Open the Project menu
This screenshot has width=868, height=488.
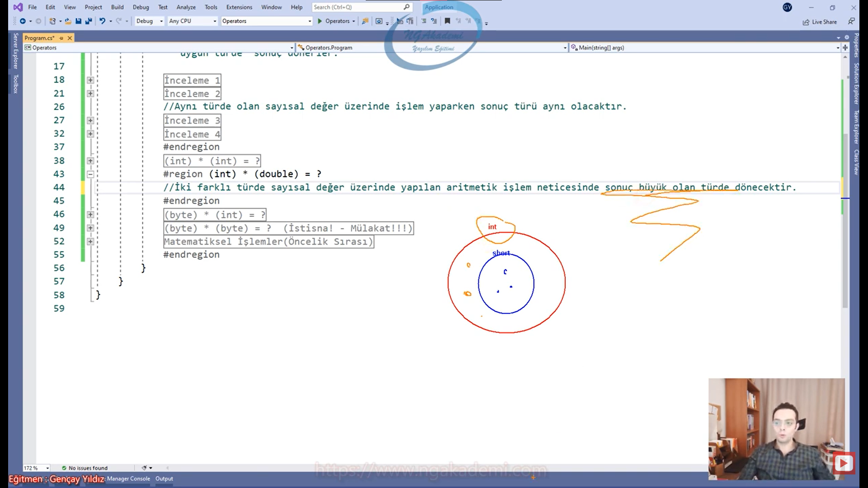coord(93,7)
